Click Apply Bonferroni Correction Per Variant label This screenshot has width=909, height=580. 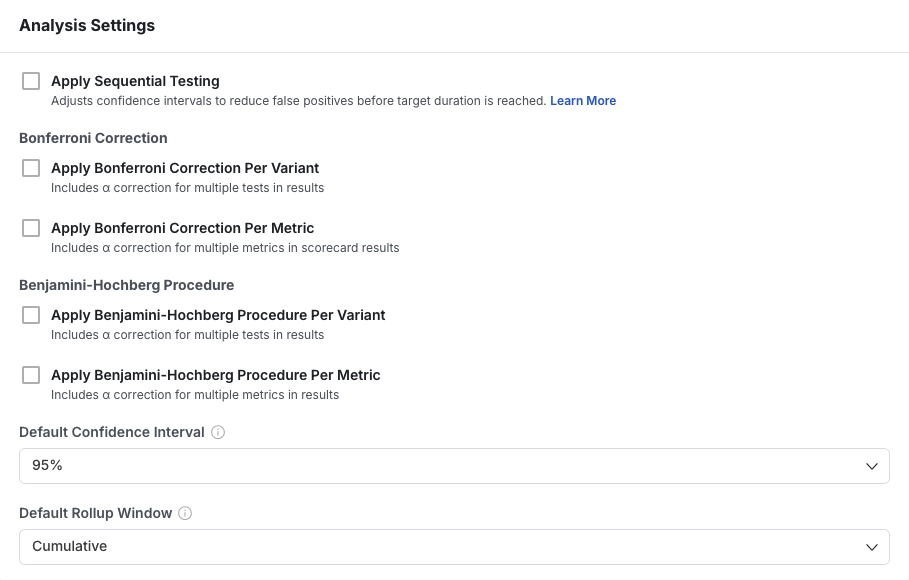click(x=185, y=168)
